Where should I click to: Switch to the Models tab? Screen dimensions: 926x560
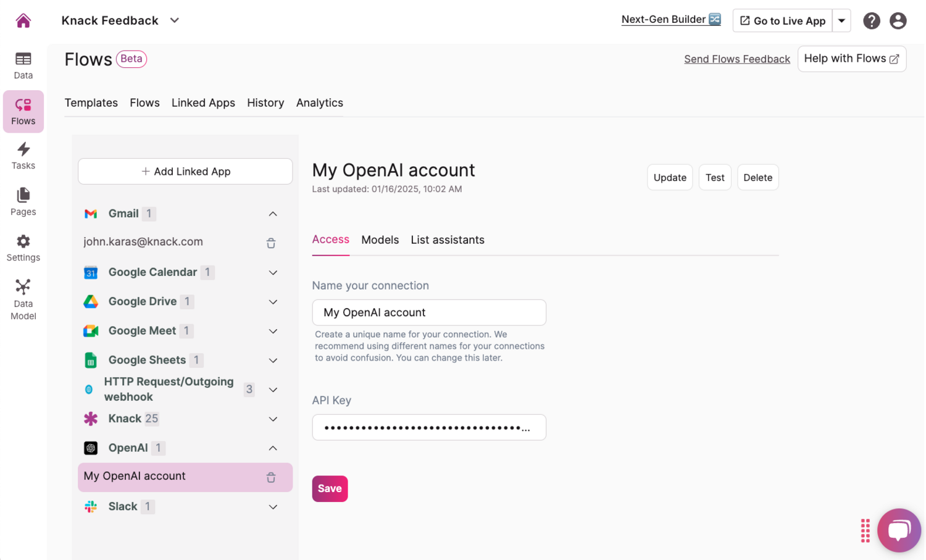380,240
